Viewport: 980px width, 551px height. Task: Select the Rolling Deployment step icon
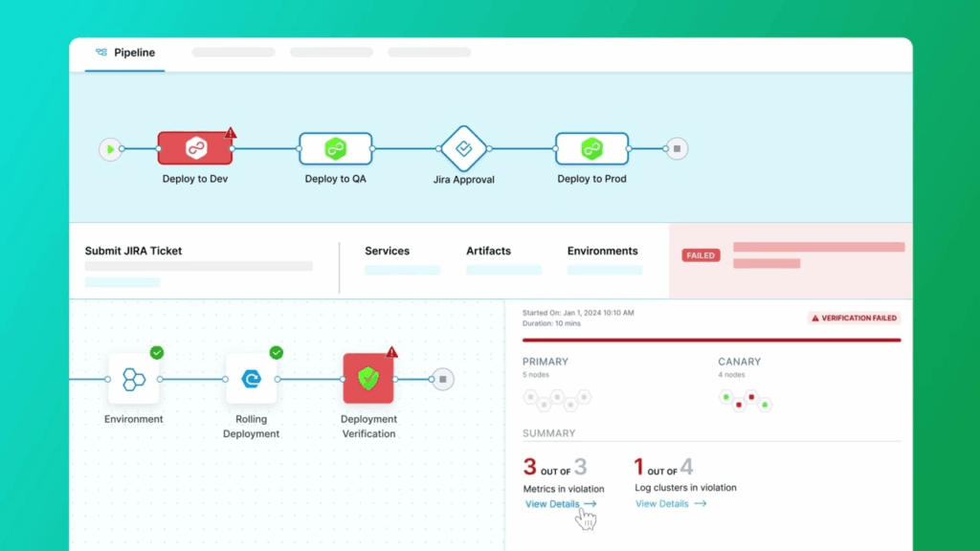[x=251, y=379]
